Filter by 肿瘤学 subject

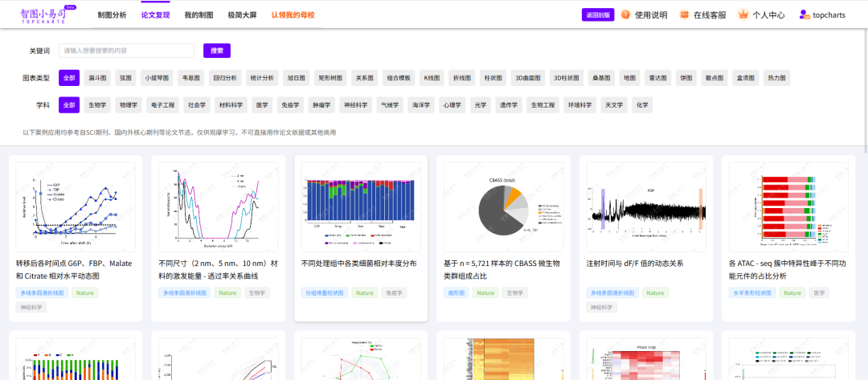(x=321, y=105)
